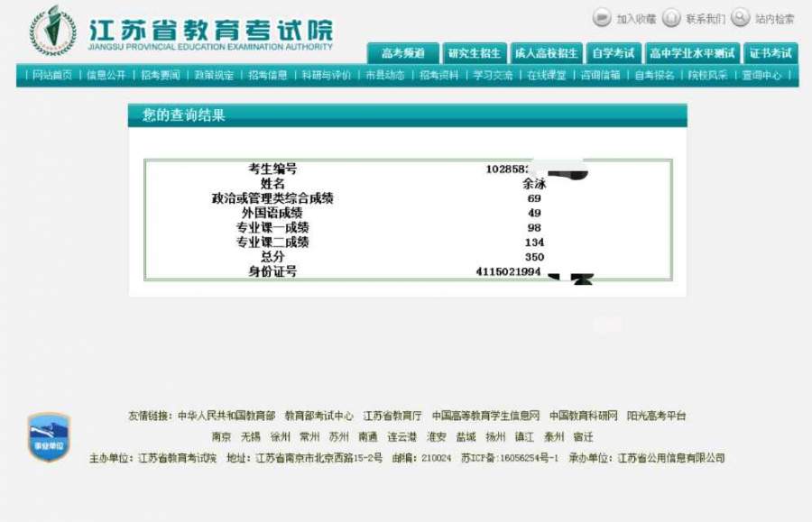This screenshot has width=812, height=522.
Task: Switch to the 高考频道 tab
Action: pos(403,53)
